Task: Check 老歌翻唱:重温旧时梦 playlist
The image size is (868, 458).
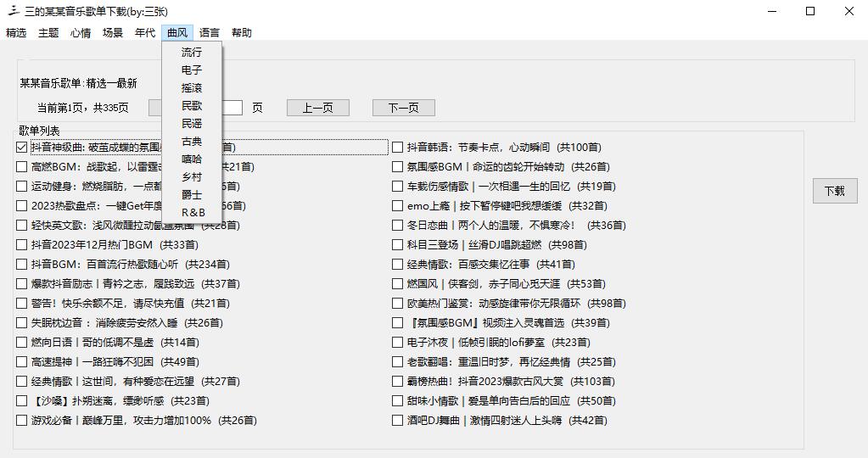Action: 397,362
